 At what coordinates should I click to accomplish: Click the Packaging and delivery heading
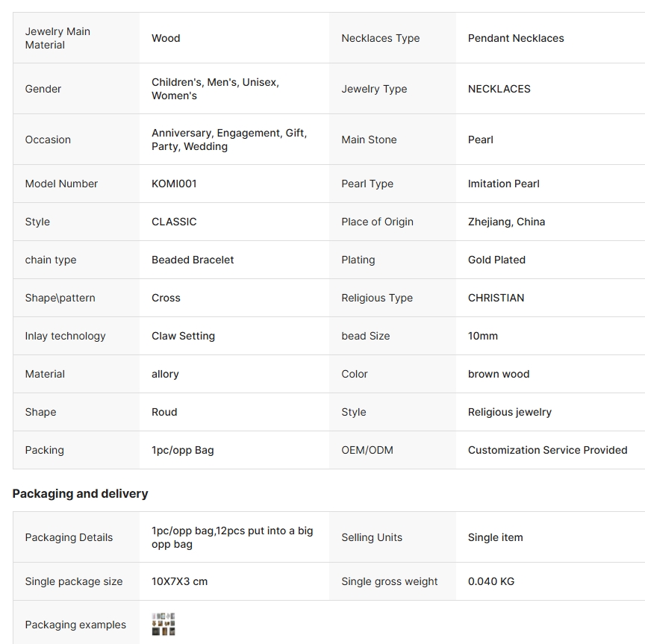point(81,493)
